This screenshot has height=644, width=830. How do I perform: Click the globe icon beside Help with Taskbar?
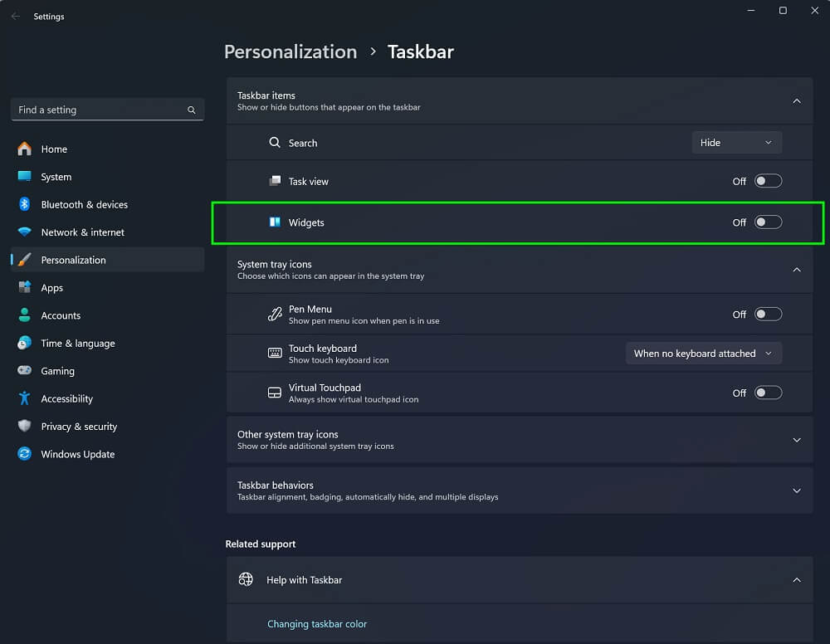(x=246, y=579)
